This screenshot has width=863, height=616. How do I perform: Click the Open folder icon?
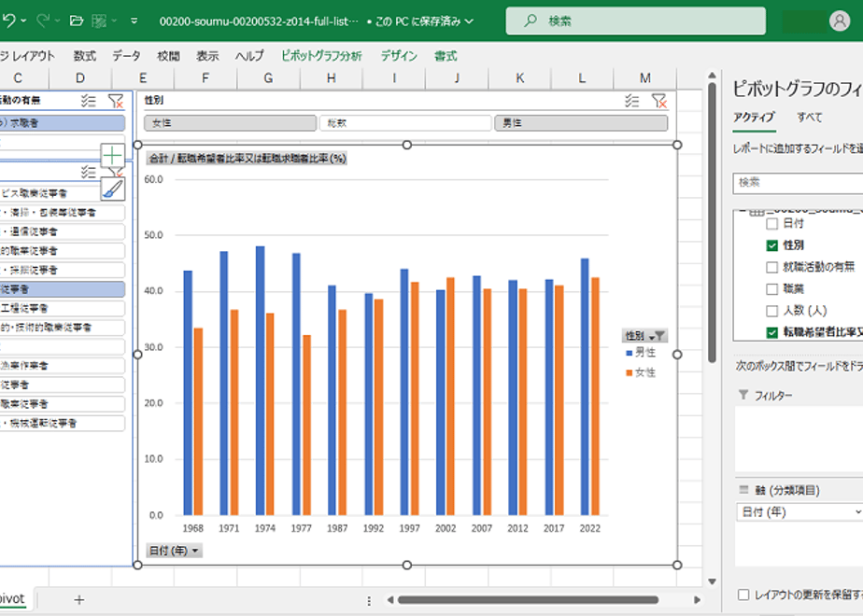coord(77,21)
